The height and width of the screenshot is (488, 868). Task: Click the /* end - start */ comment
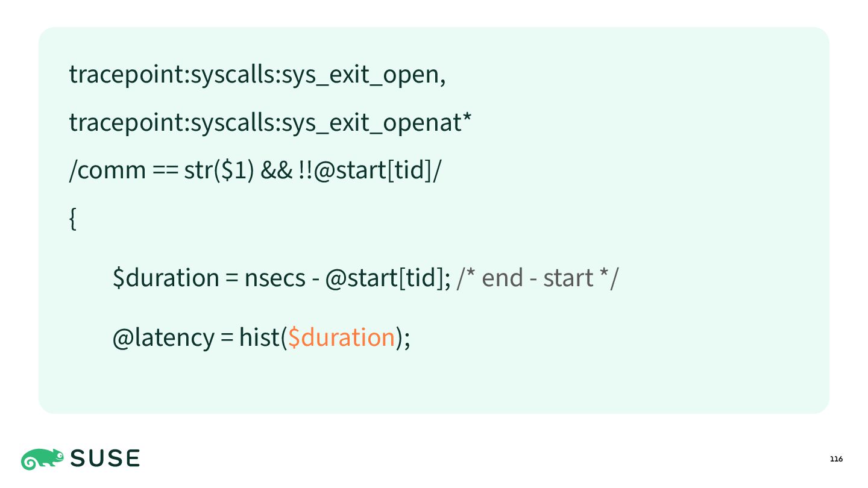pos(538,278)
